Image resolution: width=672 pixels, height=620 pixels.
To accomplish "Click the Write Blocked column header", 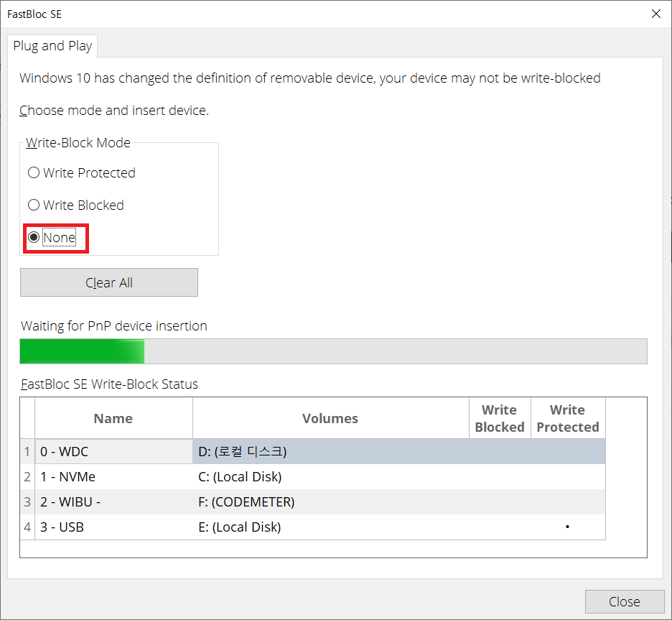I will point(500,419).
